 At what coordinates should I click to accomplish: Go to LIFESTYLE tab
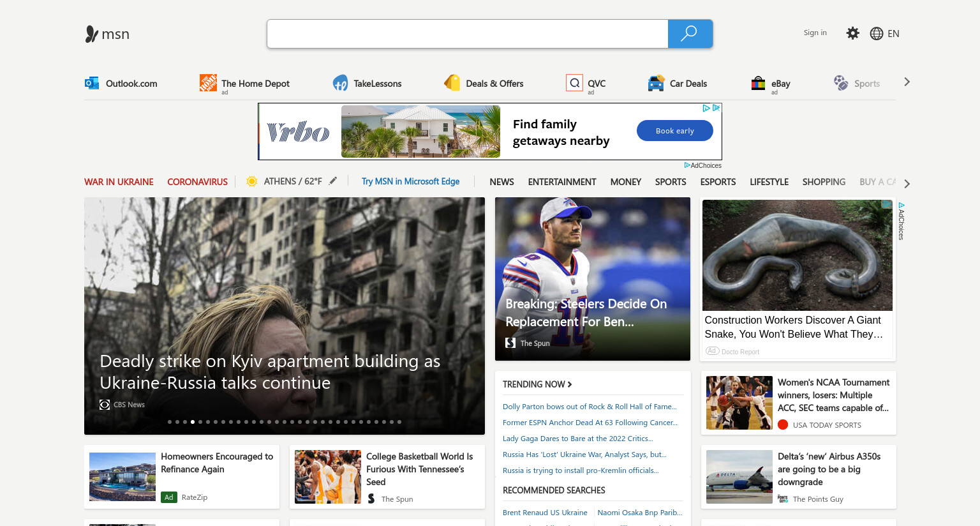769,182
